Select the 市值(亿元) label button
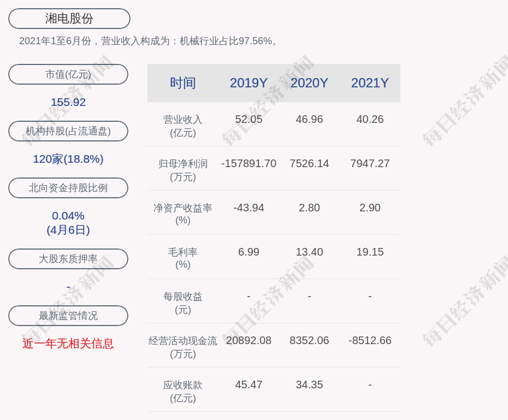The height and width of the screenshot is (420, 508). tap(68, 74)
